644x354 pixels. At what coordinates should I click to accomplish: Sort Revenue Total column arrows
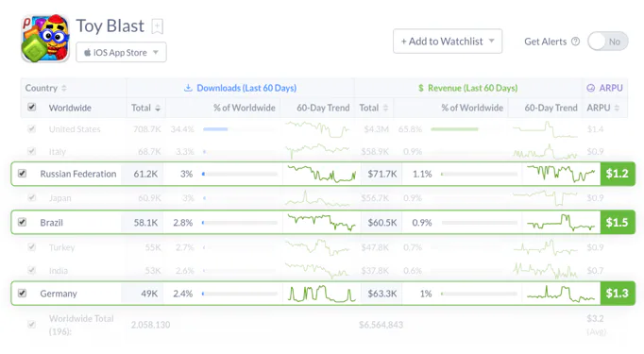385,108
